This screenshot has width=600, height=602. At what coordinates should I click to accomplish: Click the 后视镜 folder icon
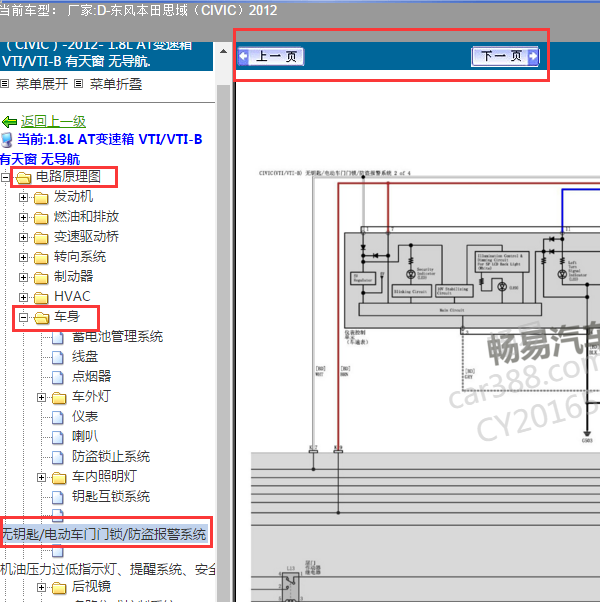point(59,588)
